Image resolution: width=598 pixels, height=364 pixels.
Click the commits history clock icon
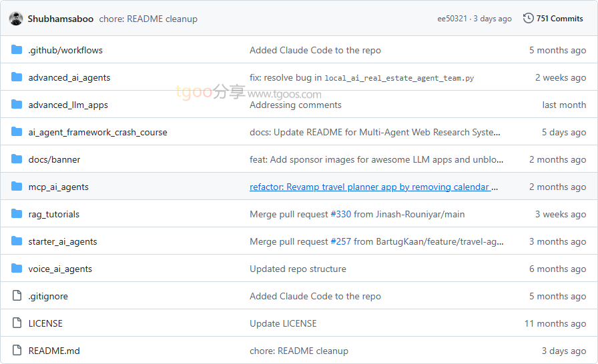point(528,19)
